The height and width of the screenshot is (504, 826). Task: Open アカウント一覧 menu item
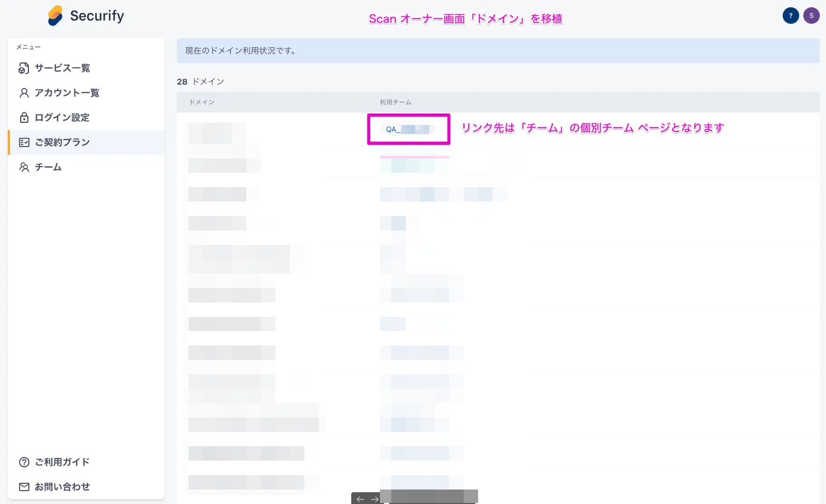(86, 93)
